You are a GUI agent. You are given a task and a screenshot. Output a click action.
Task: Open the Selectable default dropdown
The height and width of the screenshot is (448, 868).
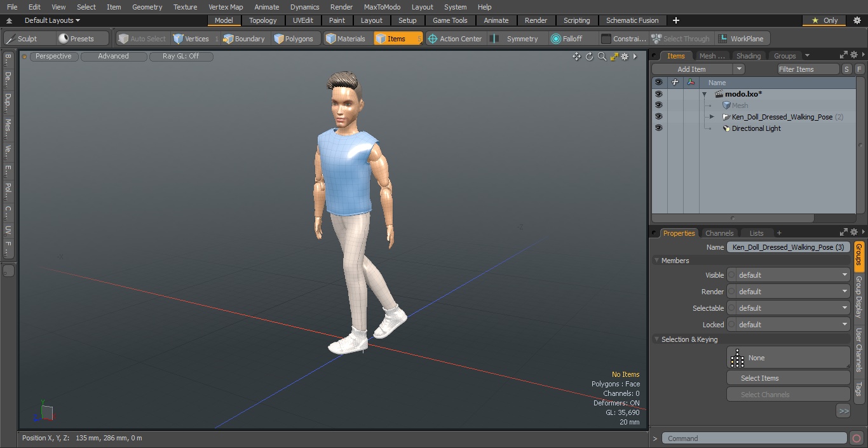tap(788, 308)
